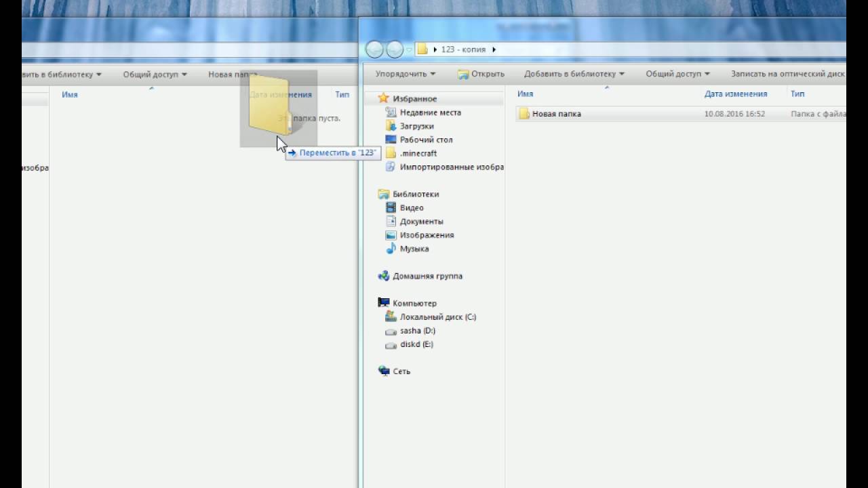This screenshot has width=868, height=488.
Task: Open the Музыка library
Action: (x=414, y=249)
